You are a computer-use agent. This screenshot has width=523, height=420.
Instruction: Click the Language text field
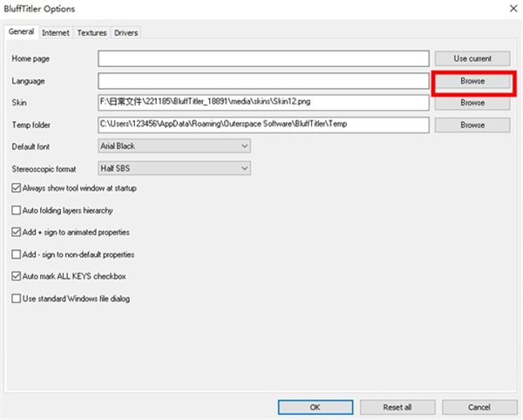click(x=263, y=81)
